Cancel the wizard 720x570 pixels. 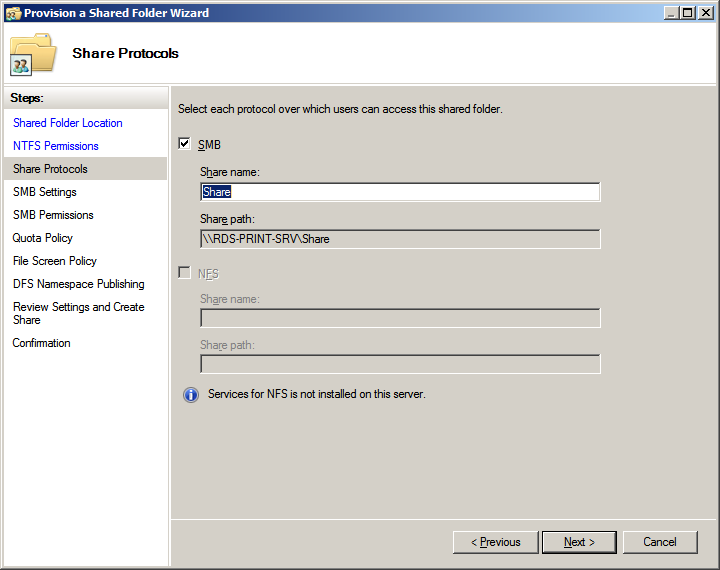click(x=660, y=542)
